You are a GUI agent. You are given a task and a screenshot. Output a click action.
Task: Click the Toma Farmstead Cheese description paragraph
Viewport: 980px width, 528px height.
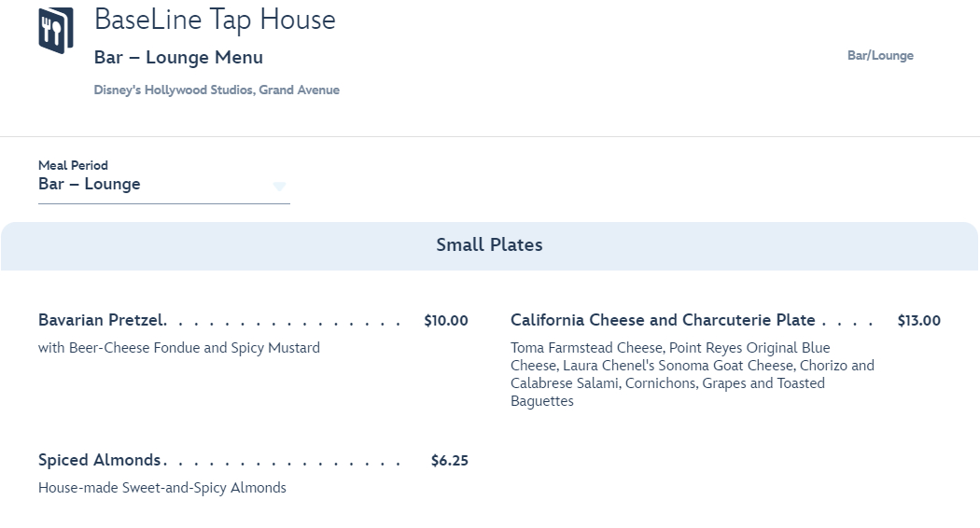pyautogui.click(x=692, y=374)
